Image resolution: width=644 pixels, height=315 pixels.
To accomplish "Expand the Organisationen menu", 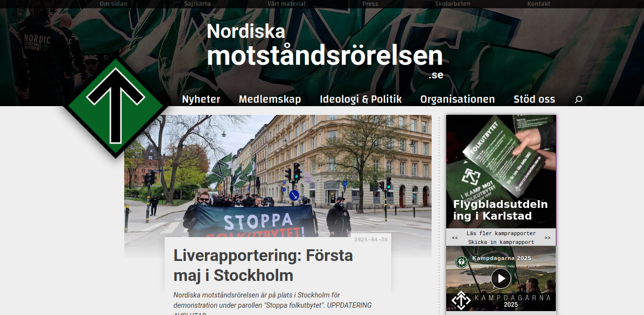I will click(x=457, y=99).
